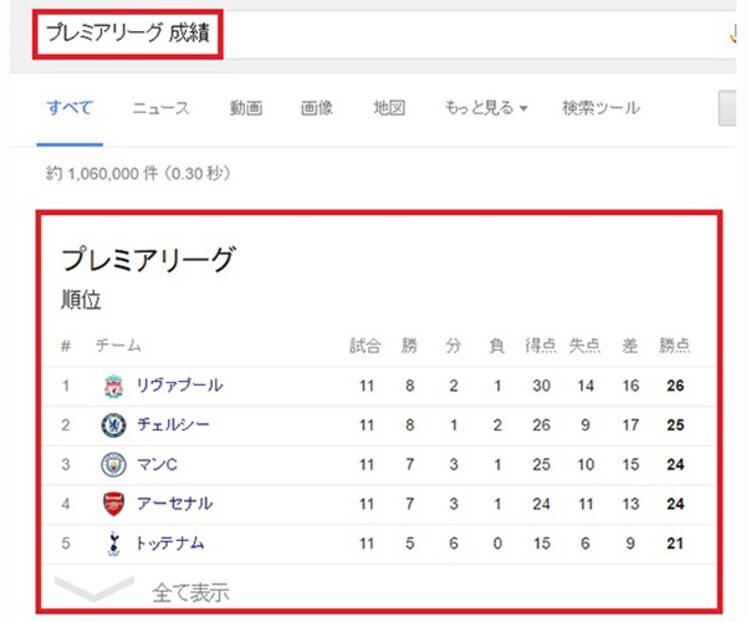Click the Arsenal club crest icon

pos(114,504)
